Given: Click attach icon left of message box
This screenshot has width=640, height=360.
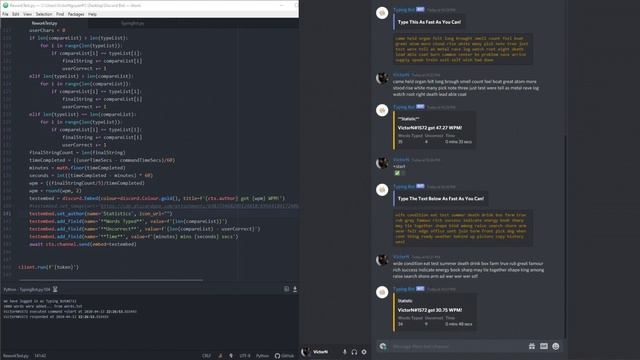Looking at the screenshot, I should coord(383,347).
